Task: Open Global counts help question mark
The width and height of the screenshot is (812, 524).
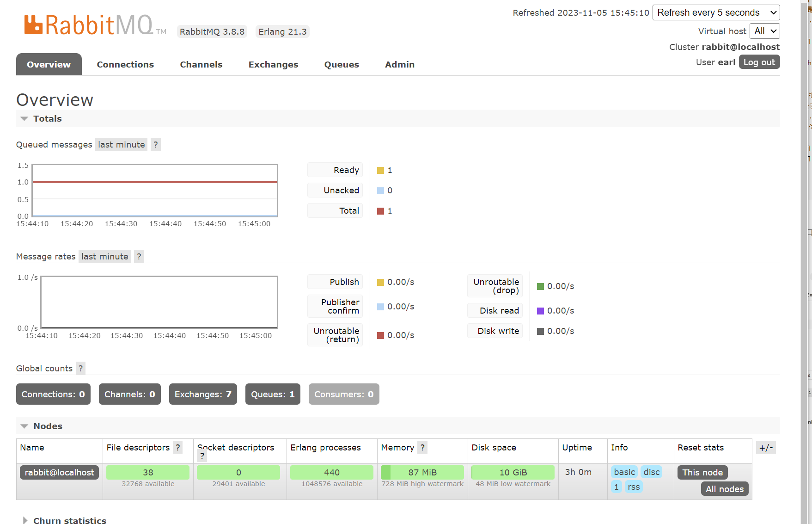Action: point(81,369)
